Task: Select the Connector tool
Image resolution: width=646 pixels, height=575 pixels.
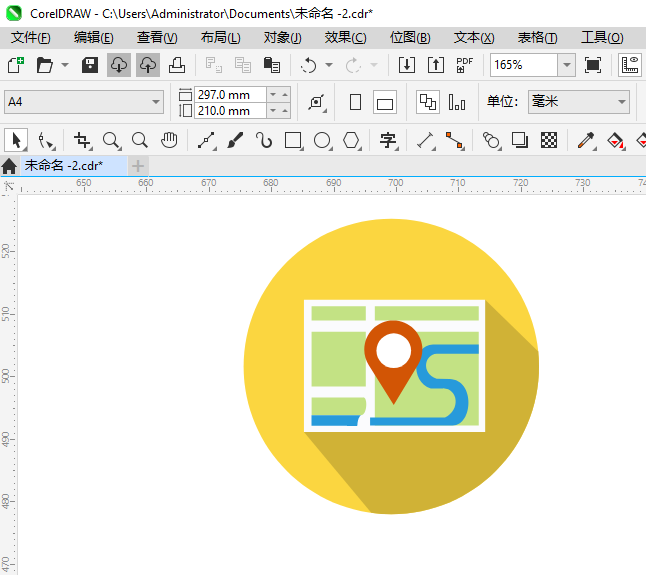Action: tap(455, 140)
